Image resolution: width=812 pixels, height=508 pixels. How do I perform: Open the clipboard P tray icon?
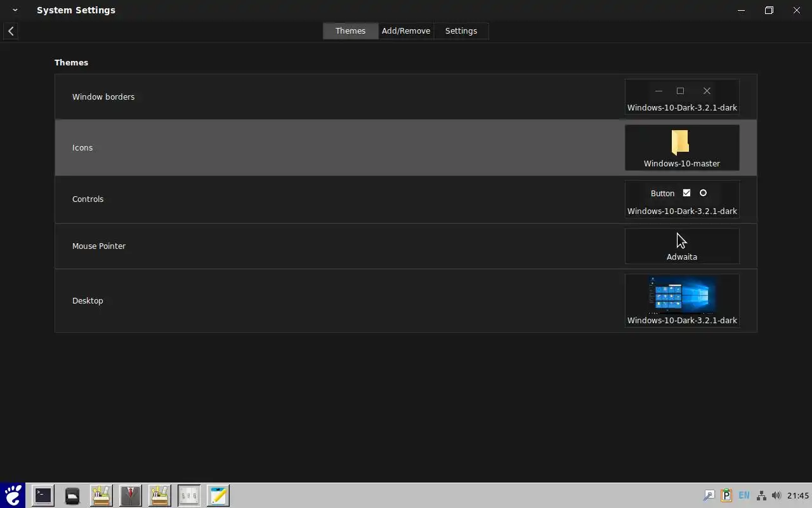pyautogui.click(x=726, y=495)
